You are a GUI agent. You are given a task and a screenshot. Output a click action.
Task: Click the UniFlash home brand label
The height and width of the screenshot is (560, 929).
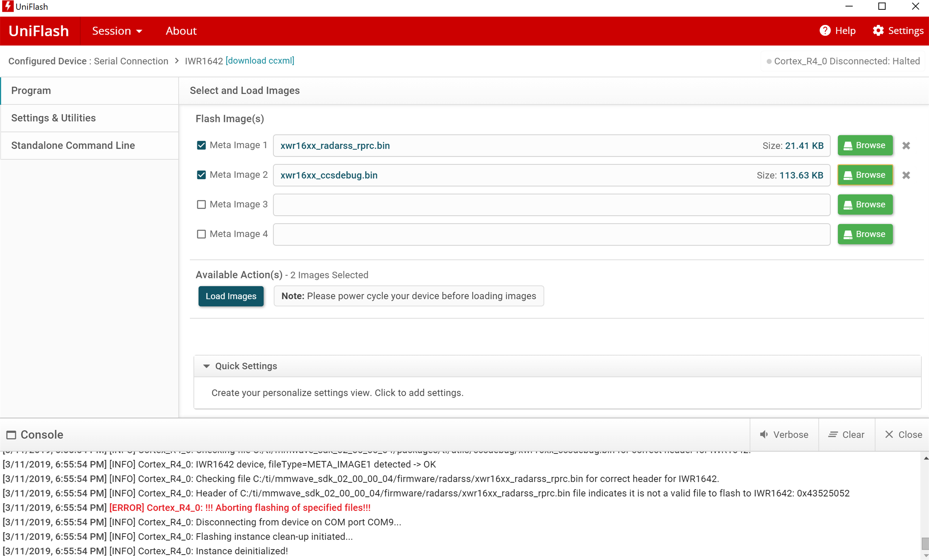(39, 31)
